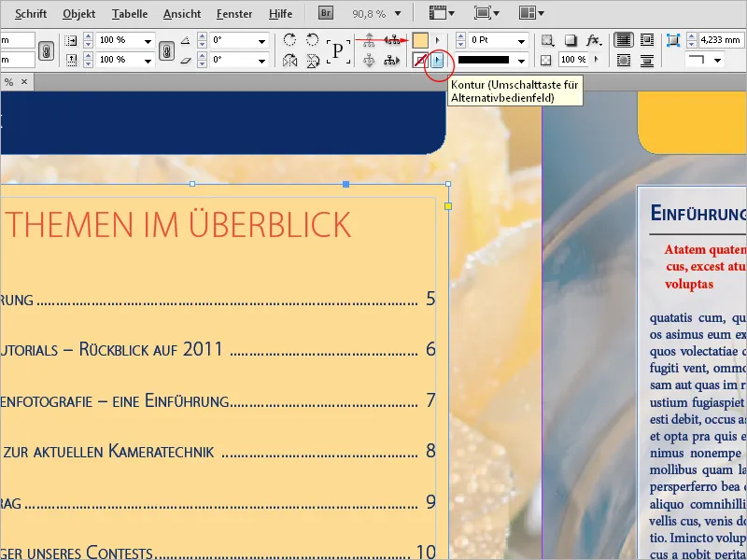Increase corner size with the stepper

coord(692,36)
